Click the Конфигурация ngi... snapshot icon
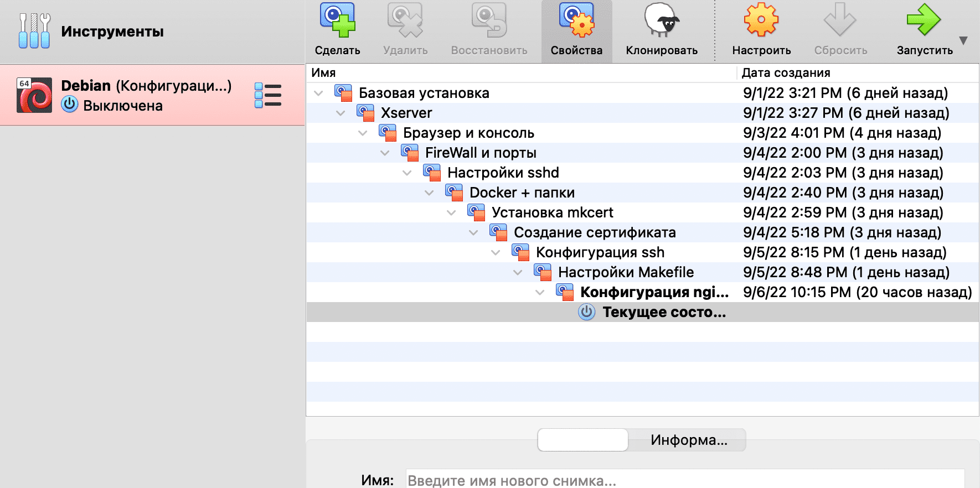980x488 pixels. pyautogui.click(x=565, y=292)
